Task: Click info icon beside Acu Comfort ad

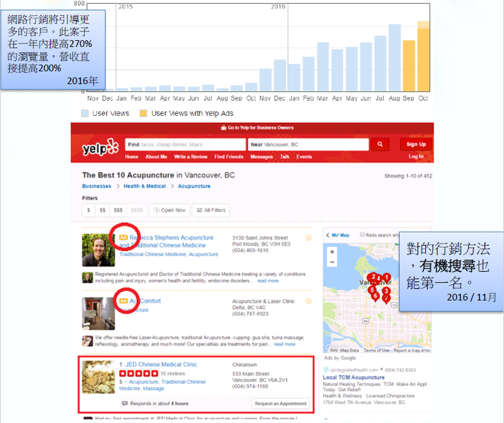Action: point(309,302)
